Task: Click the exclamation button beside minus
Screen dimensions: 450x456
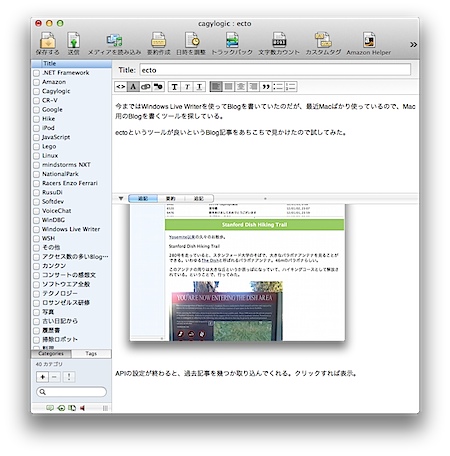Action: [x=69, y=377]
